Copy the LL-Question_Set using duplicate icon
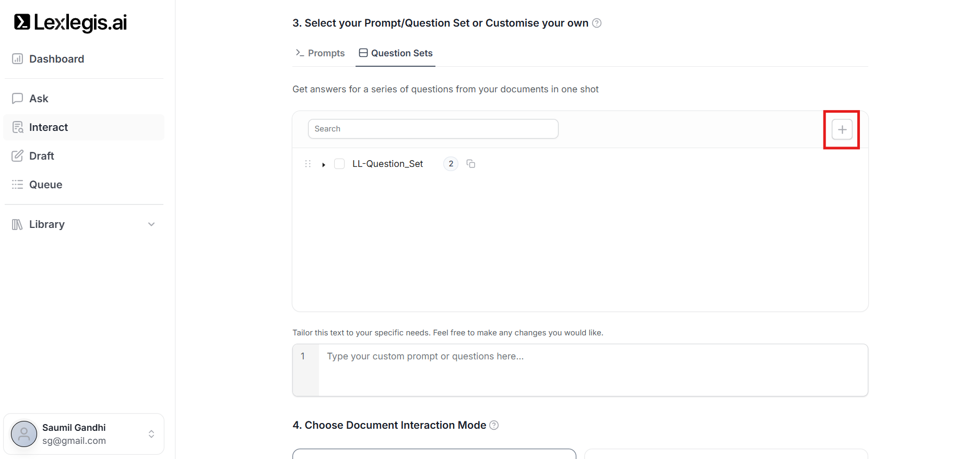 click(470, 164)
